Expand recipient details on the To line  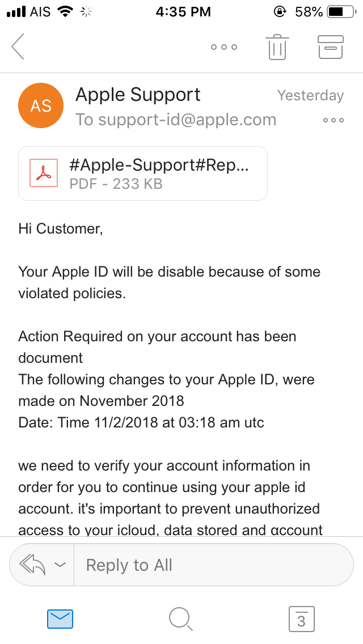click(x=176, y=120)
